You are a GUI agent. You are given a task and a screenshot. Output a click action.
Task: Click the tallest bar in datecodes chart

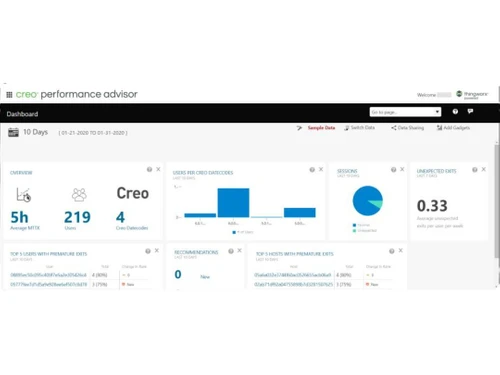(x=233, y=203)
